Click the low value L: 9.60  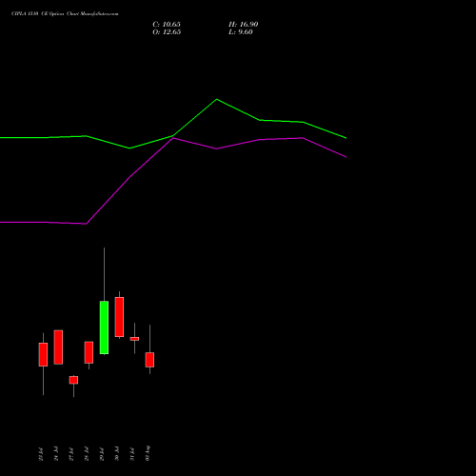click(x=241, y=32)
